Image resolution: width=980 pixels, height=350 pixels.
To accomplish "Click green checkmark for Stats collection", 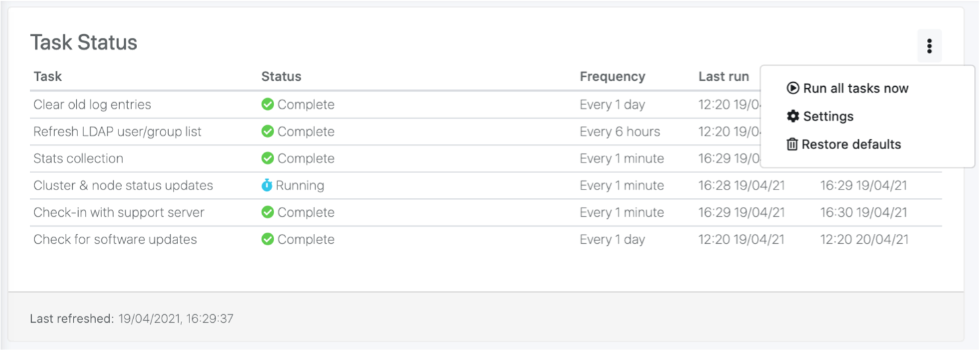I will click(268, 158).
